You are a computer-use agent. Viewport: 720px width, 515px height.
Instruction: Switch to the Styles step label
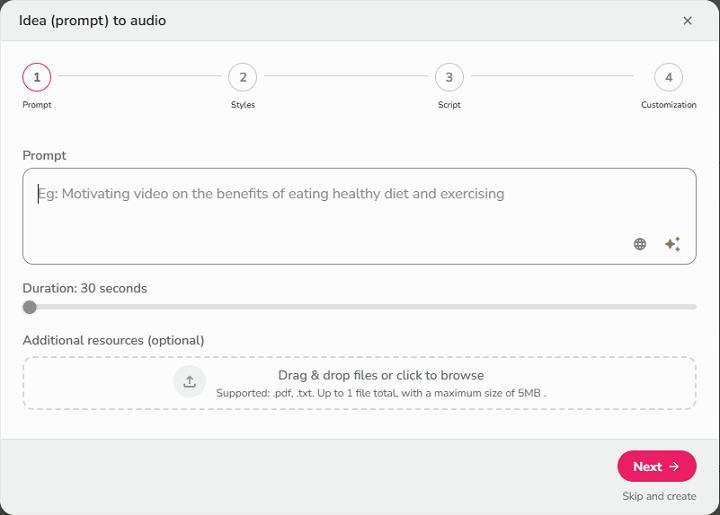tap(243, 105)
